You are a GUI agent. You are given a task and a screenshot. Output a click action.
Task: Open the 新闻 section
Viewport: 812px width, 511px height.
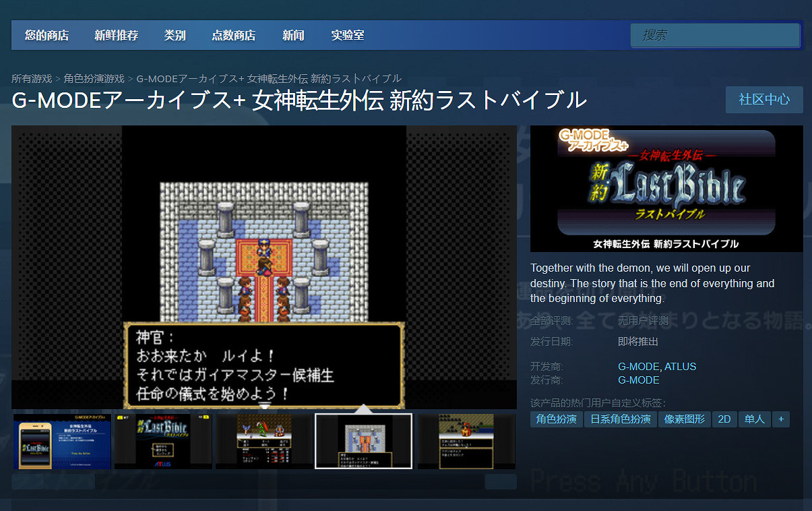[x=293, y=35]
